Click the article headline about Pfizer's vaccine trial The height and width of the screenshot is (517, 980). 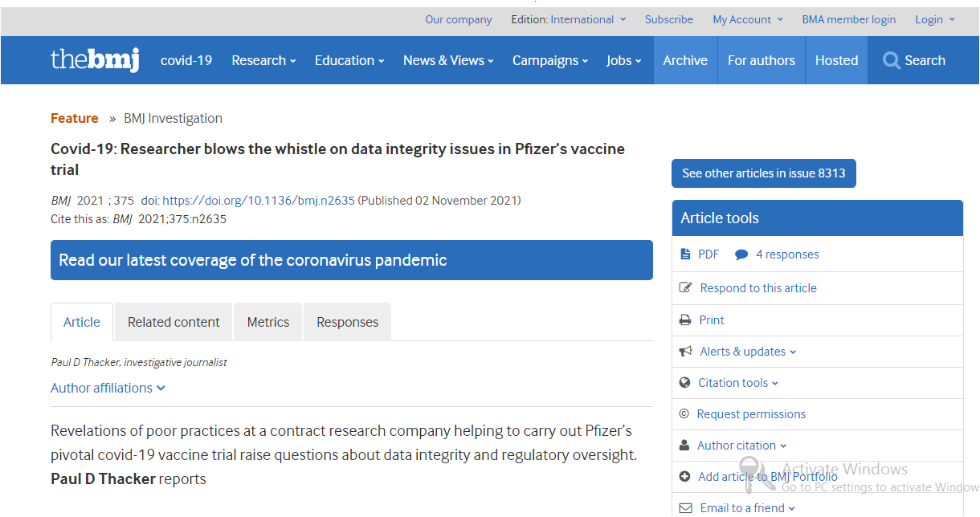tap(337, 159)
